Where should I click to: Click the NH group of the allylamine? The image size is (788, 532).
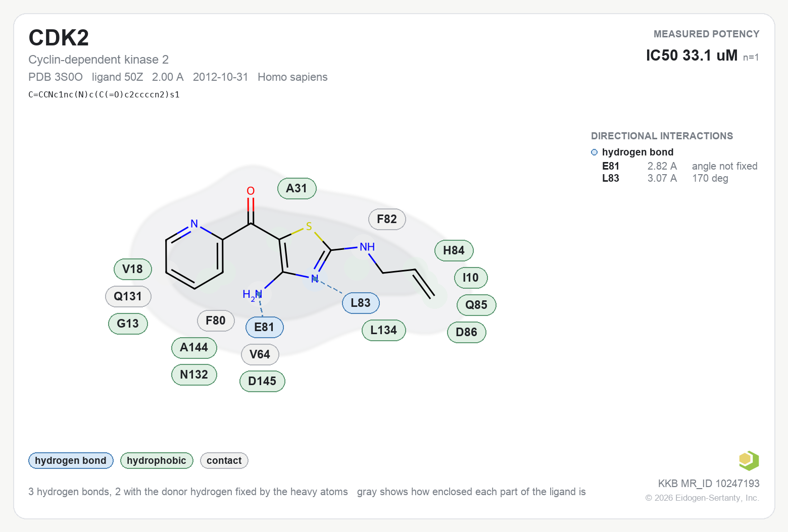(367, 247)
